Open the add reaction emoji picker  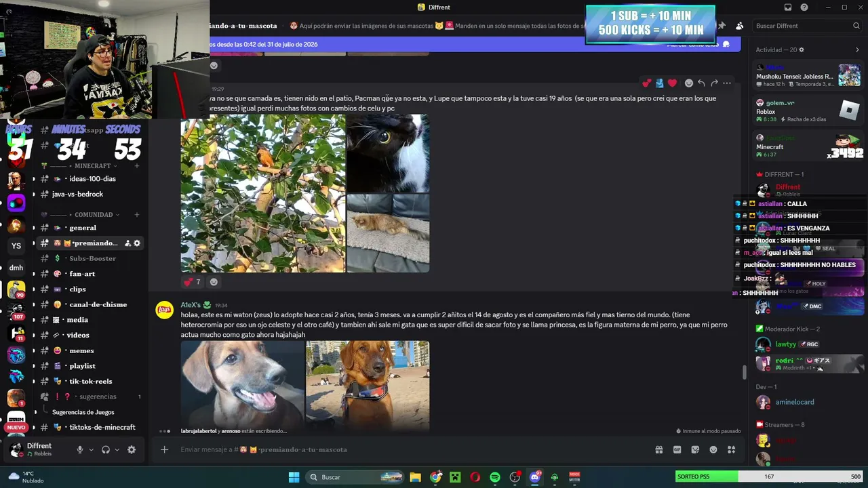coord(689,83)
